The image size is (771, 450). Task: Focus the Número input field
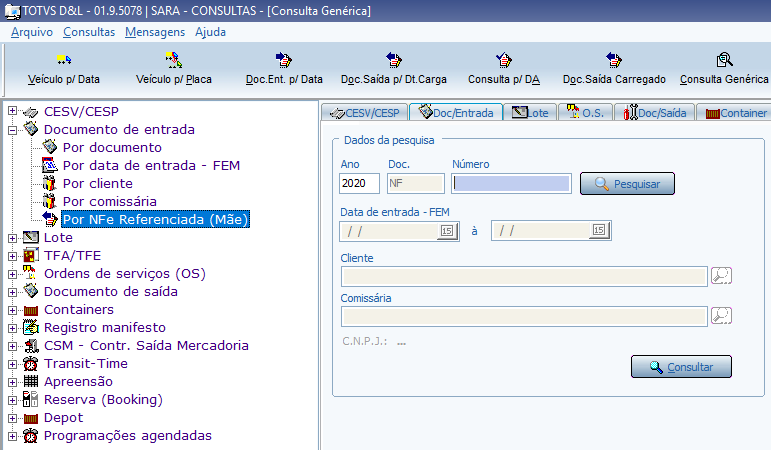pyautogui.click(x=511, y=183)
